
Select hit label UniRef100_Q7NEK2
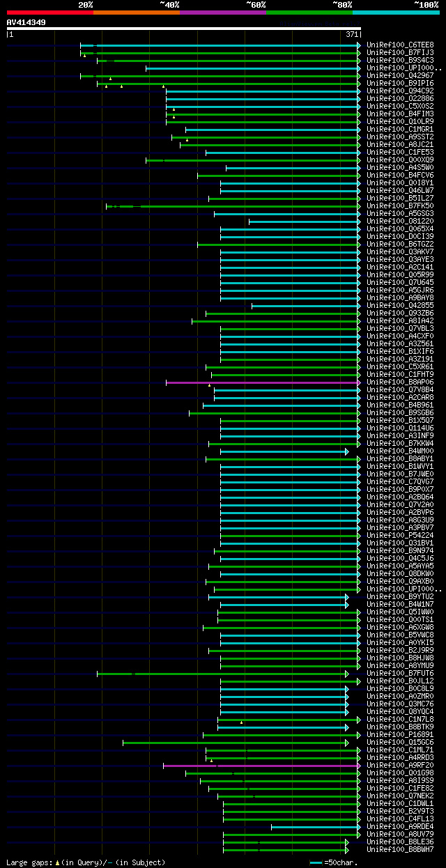click(x=400, y=796)
